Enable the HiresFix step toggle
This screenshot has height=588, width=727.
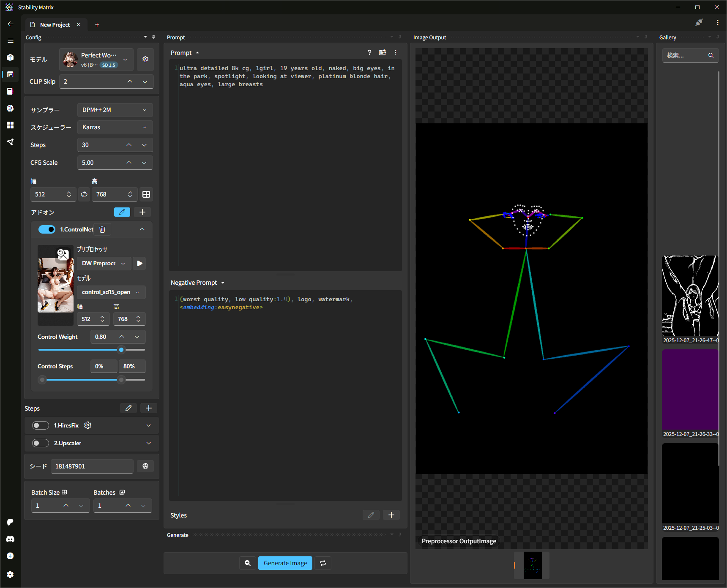[41, 425]
